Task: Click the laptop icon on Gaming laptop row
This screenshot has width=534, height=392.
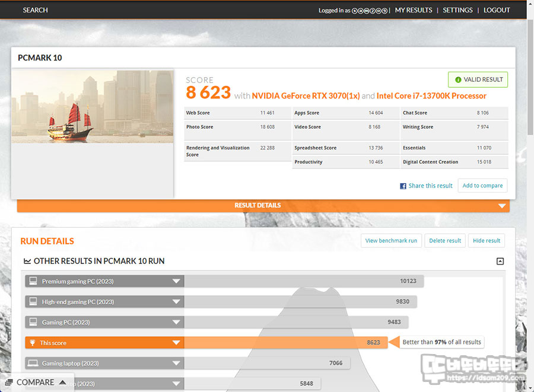Action: point(33,363)
